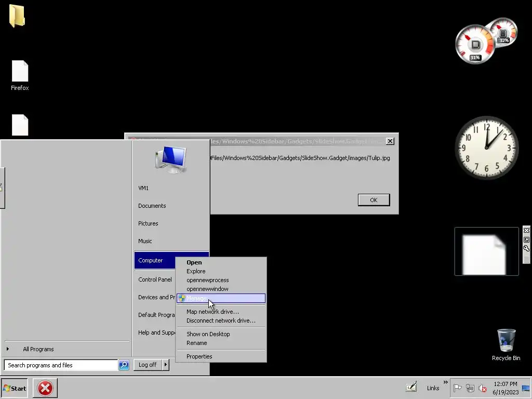The height and width of the screenshot is (399, 532).
Task: Click the muted speaker volume icon
Action: click(482, 388)
